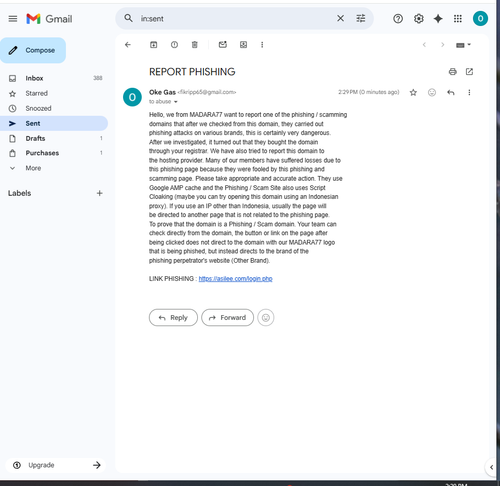Click the 2:29 PM timestamp
The image size is (500, 486).
pos(369,92)
